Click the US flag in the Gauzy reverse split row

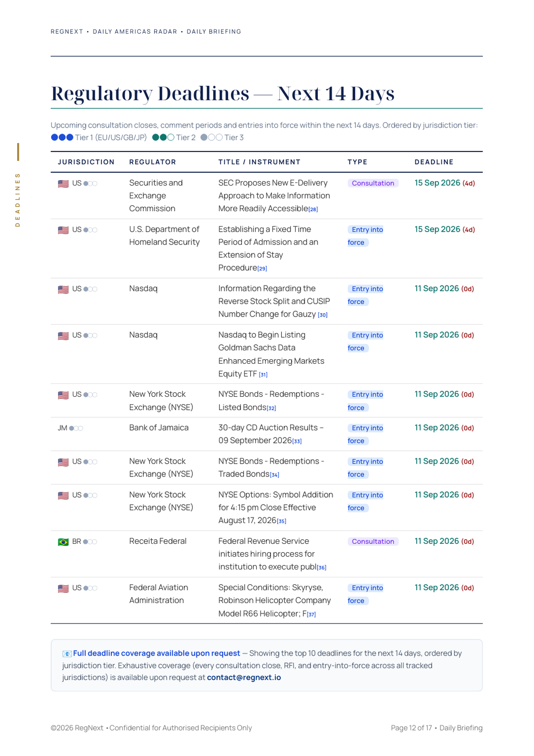point(63,289)
